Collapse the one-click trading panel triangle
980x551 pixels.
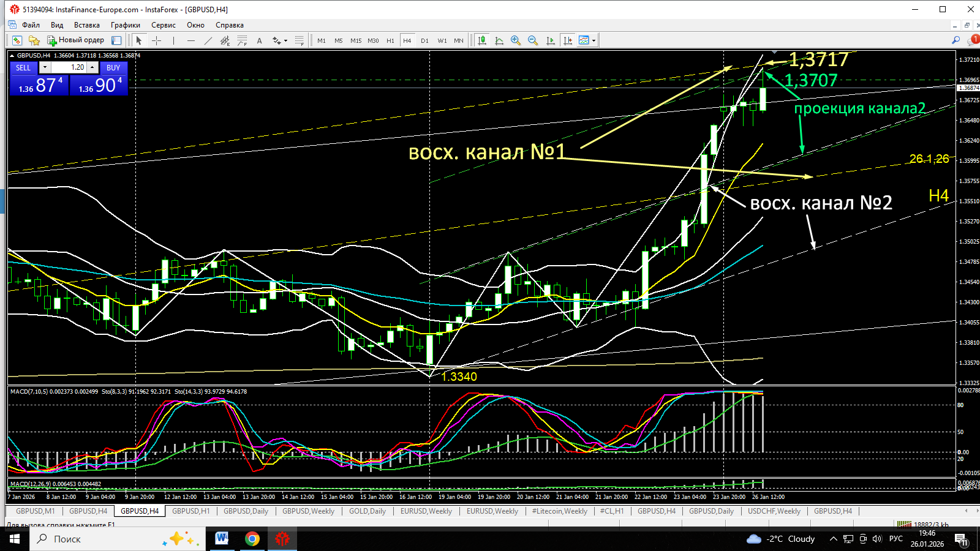tap(12, 56)
